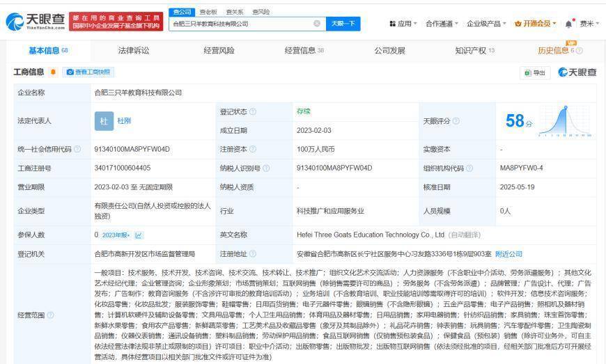This screenshot has height=364, width=606.
Task: Select the 法律诉讼 tab
Action: pos(134,51)
